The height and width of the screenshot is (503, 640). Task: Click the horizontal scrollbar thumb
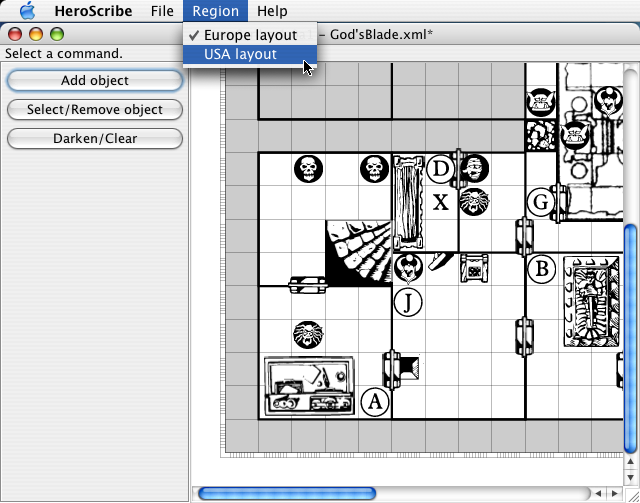pos(287,493)
